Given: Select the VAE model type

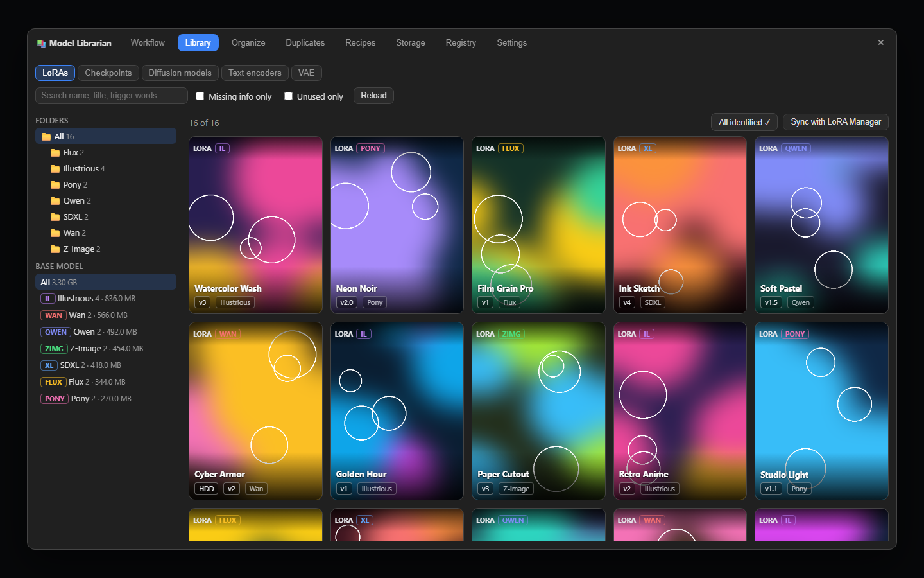Looking at the screenshot, I should pos(306,73).
